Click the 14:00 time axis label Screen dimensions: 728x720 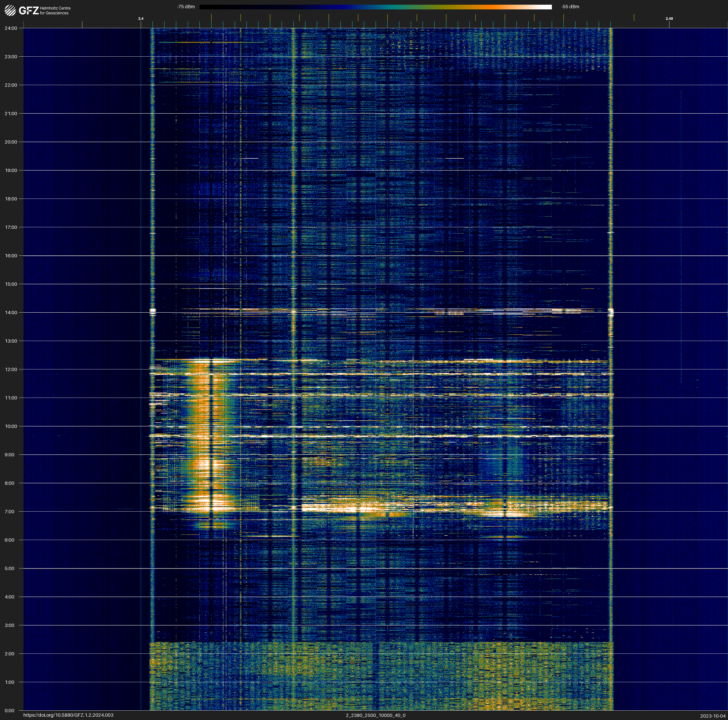(x=11, y=313)
